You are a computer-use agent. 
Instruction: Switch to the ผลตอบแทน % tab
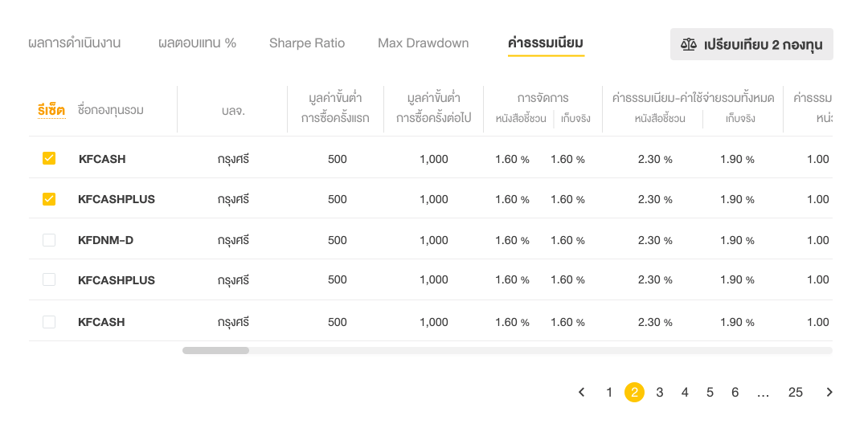click(x=197, y=43)
